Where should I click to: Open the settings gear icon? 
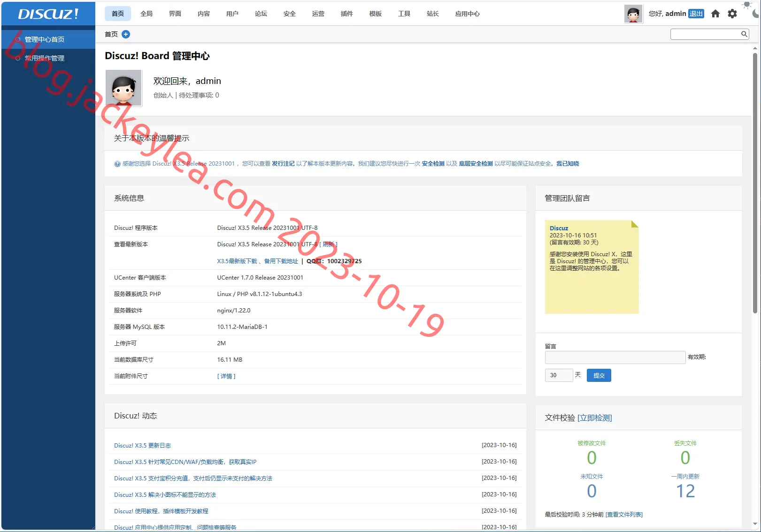(732, 14)
